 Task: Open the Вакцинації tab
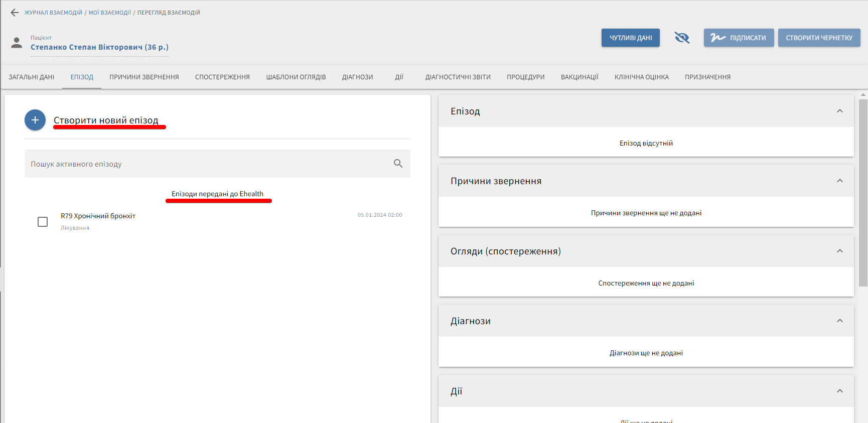point(580,77)
